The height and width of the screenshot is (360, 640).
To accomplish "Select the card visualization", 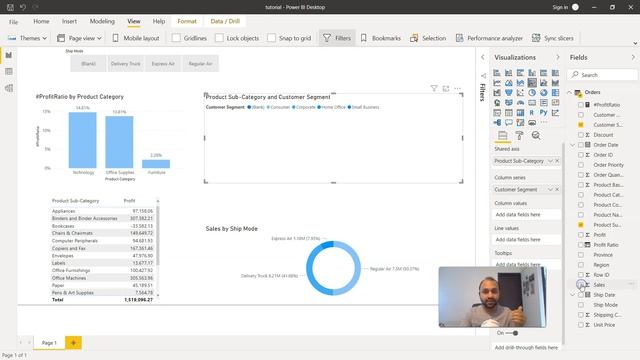I will click(532, 103).
